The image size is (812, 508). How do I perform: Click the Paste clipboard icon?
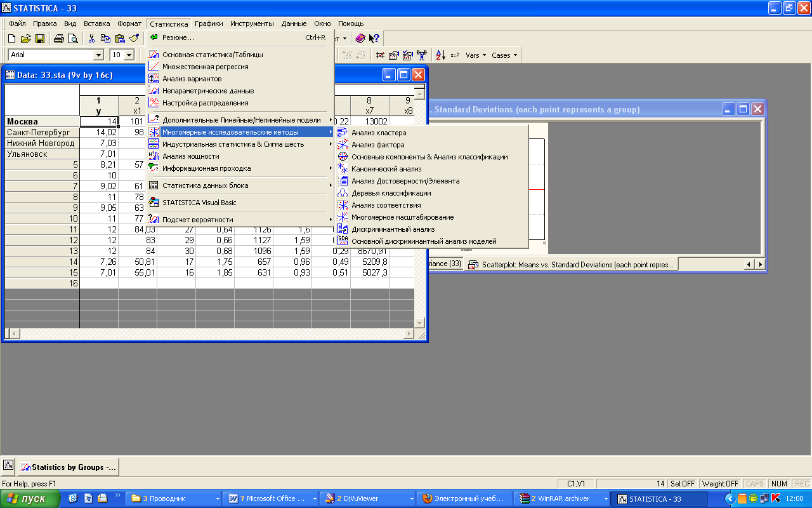point(119,38)
